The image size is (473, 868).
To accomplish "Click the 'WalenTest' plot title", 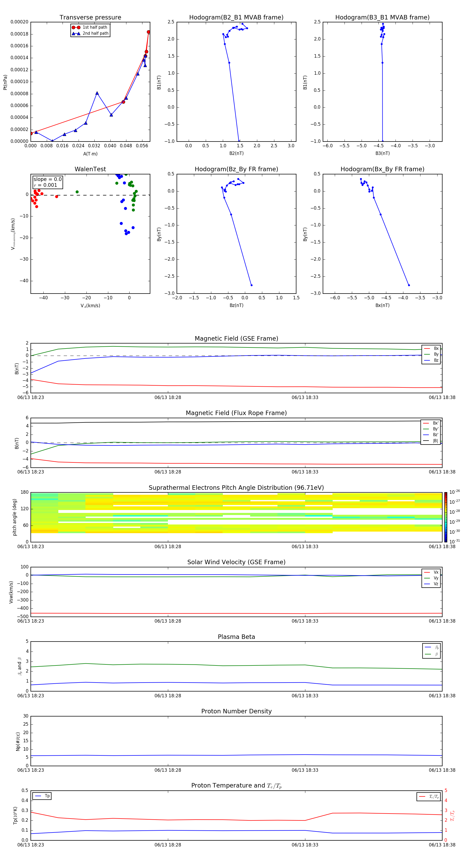I will point(90,169).
